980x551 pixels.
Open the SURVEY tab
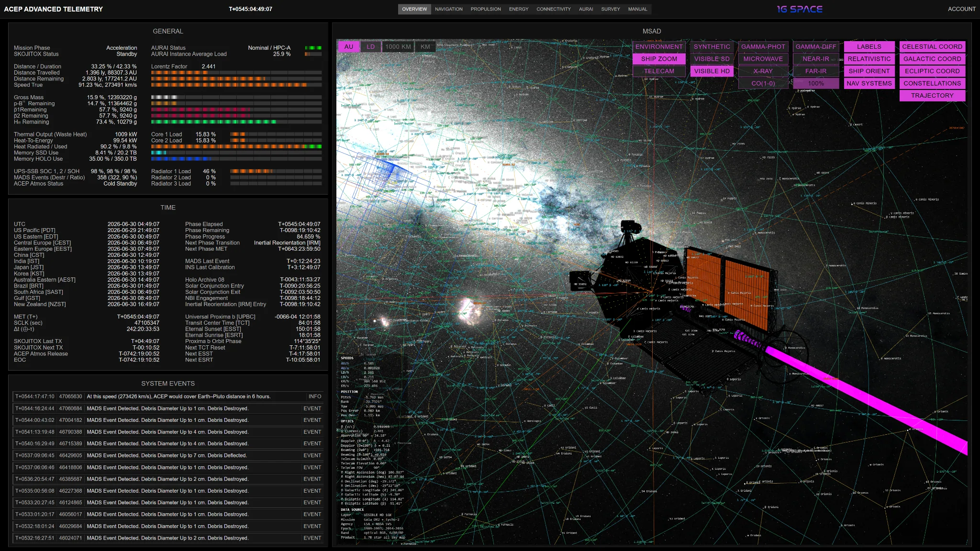click(x=611, y=9)
